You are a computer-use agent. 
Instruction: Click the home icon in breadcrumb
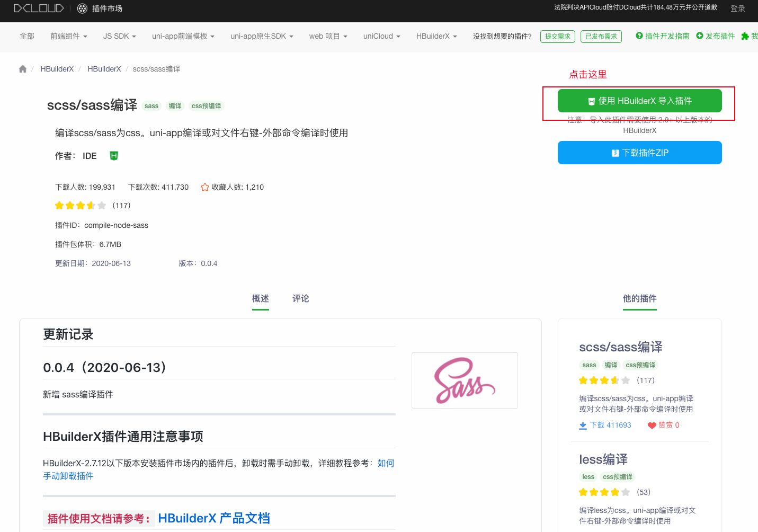(x=23, y=69)
